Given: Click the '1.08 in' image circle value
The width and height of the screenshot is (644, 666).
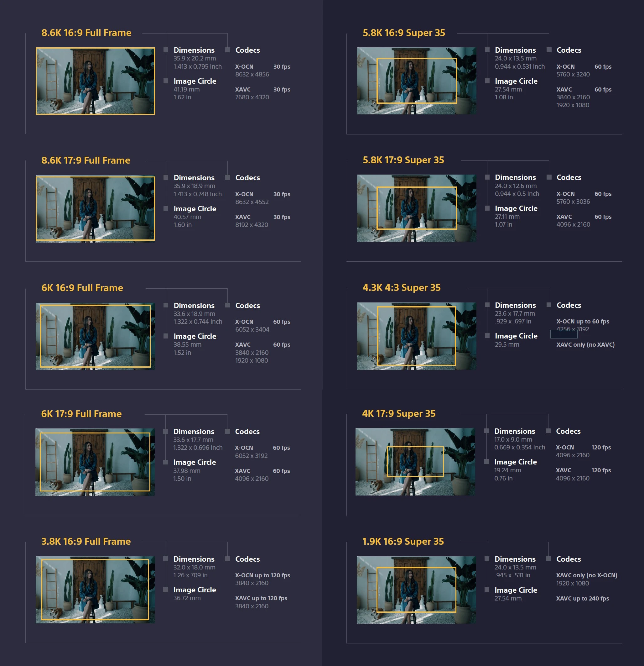Looking at the screenshot, I should (x=504, y=97).
